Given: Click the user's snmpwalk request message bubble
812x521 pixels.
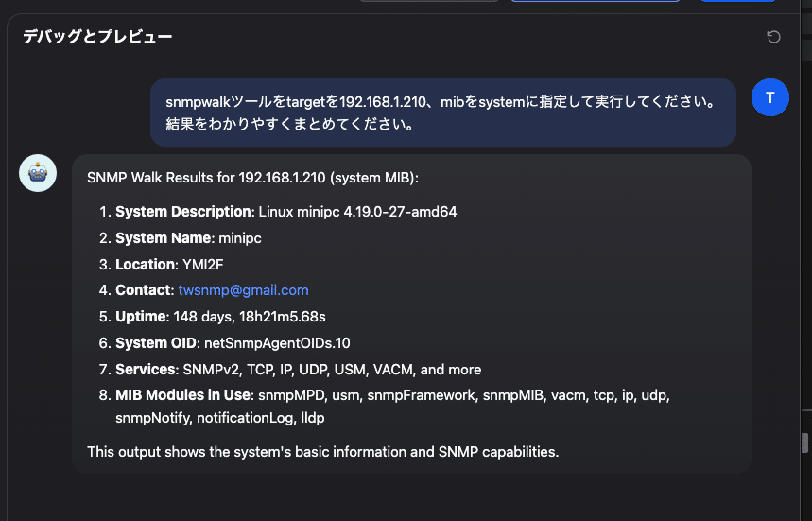Looking at the screenshot, I should pyautogui.click(x=442, y=112).
